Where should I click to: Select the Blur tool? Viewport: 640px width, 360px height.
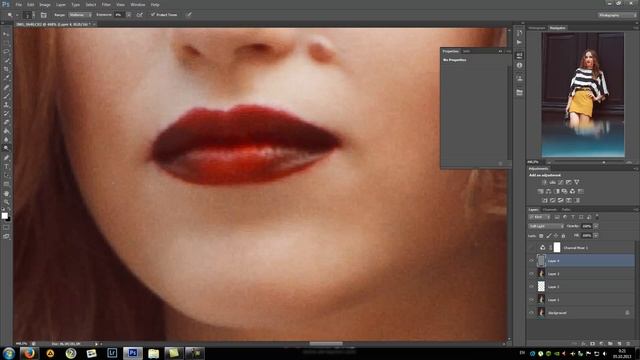[x=6, y=140]
